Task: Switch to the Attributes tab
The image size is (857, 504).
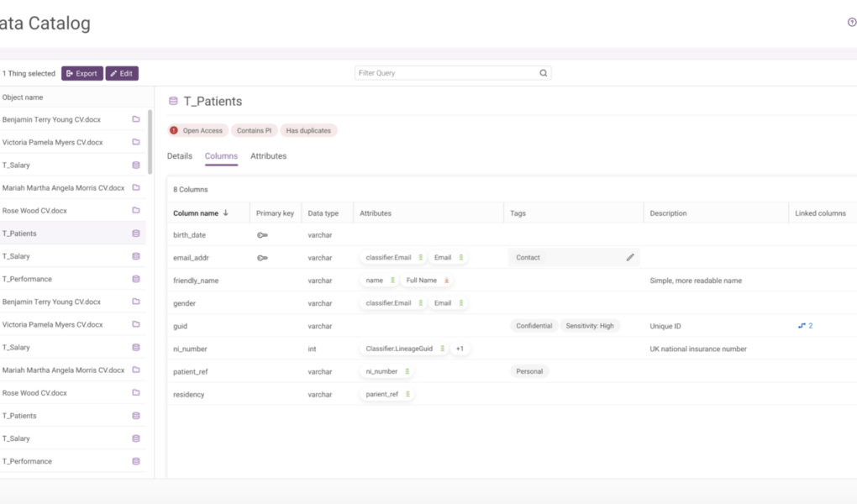Action: (x=268, y=156)
